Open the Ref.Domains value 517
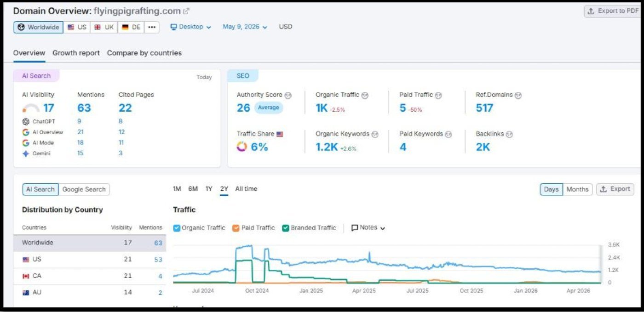This screenshot has width=644, height=312. click(484, 108)
